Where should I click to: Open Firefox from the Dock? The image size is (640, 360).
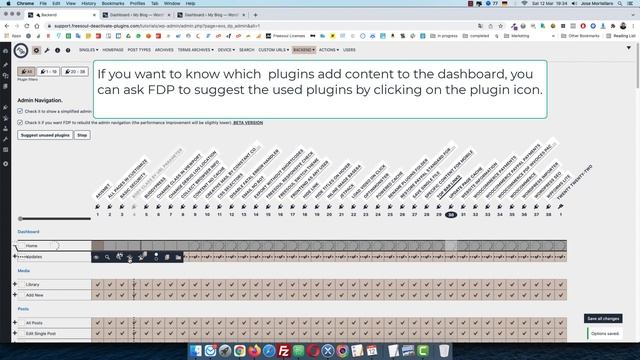pyautogui.click(x=254, y=351)
